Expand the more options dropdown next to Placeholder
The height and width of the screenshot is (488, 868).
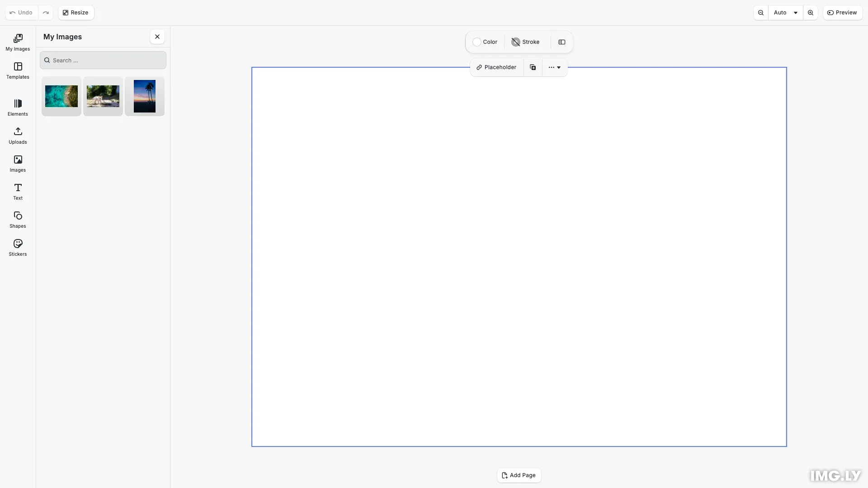point(555,67)
